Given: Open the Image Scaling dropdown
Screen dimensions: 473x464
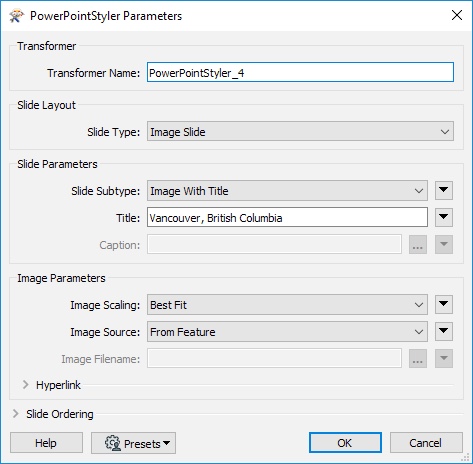Looking at the screenshot, I should point(287,304).
